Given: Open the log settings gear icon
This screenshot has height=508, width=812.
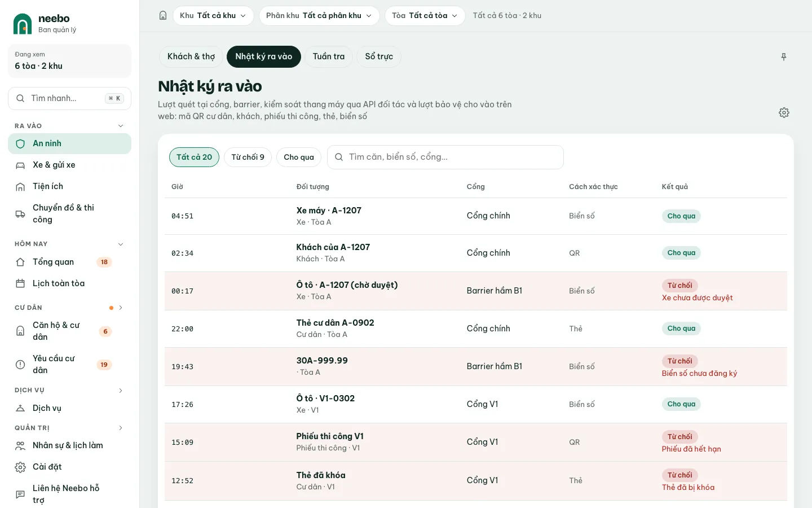Looking at the screenshot, I should tap(784, 113).
